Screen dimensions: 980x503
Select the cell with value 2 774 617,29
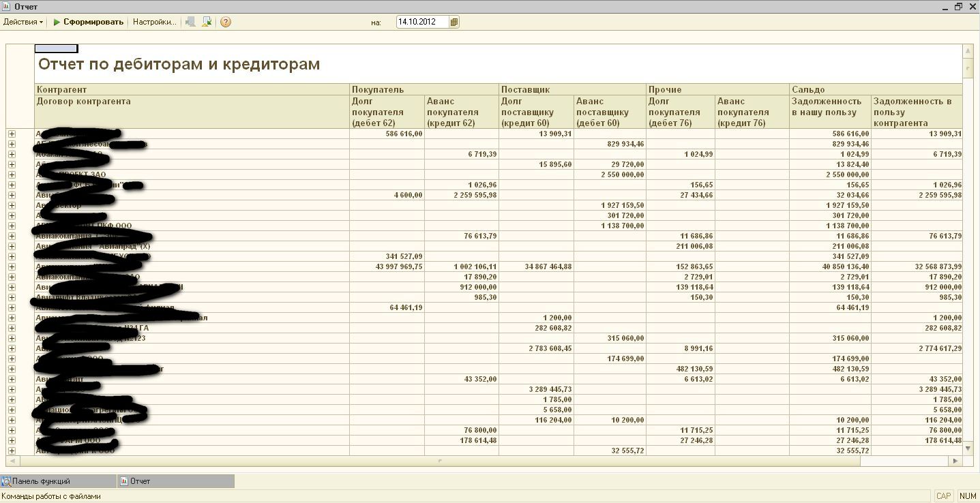tap(917, 348)
